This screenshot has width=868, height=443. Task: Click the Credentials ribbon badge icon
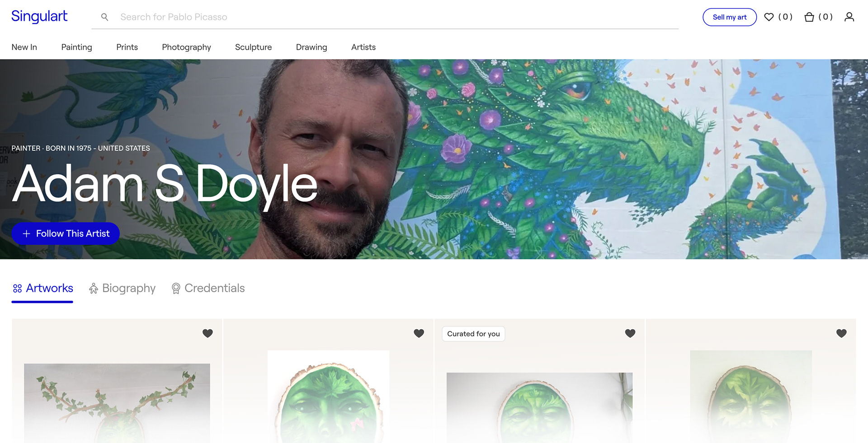pos(176,288)
